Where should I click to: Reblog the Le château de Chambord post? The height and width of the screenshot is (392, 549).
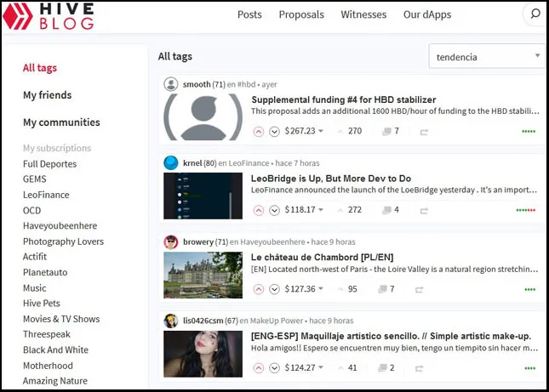pyautogui.click(x=419, y=290)
